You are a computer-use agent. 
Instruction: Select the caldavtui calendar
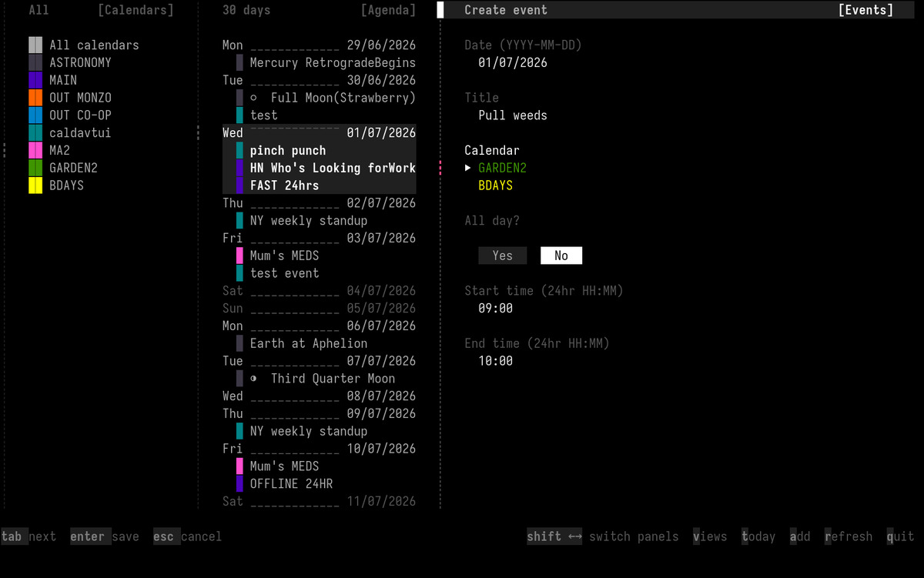pyautogui.click(x=80, y=133)
